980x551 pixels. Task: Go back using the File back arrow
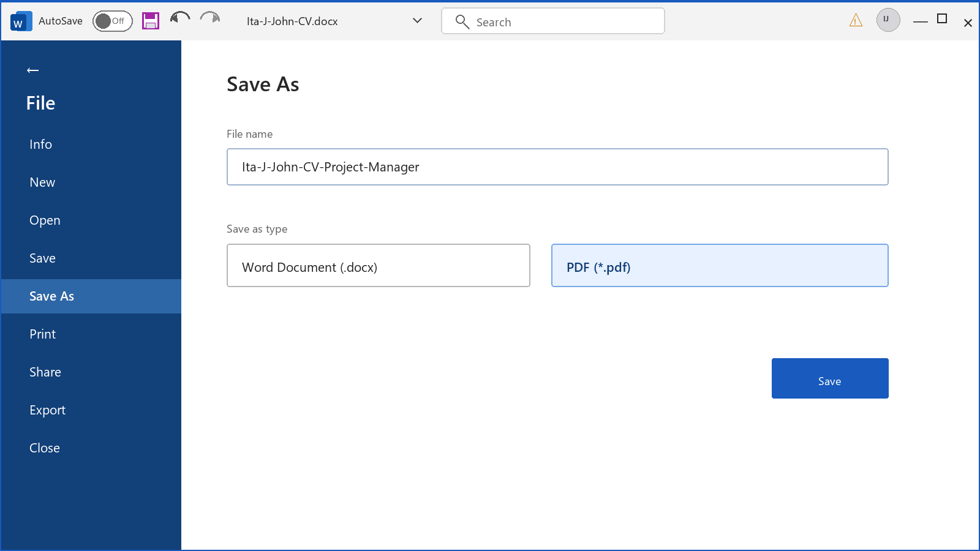[33, 70]
